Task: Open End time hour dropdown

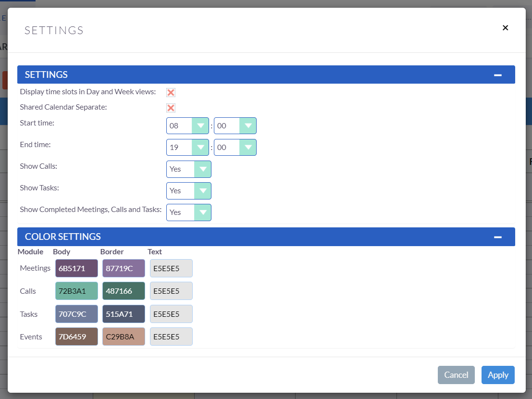Action: (187, 148)
